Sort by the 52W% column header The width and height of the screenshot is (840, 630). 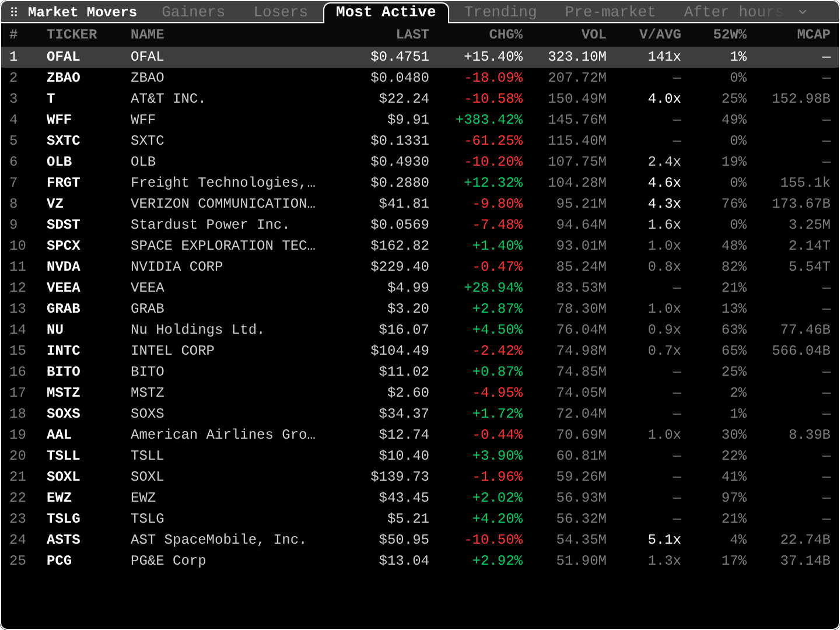tap(730, 34)
